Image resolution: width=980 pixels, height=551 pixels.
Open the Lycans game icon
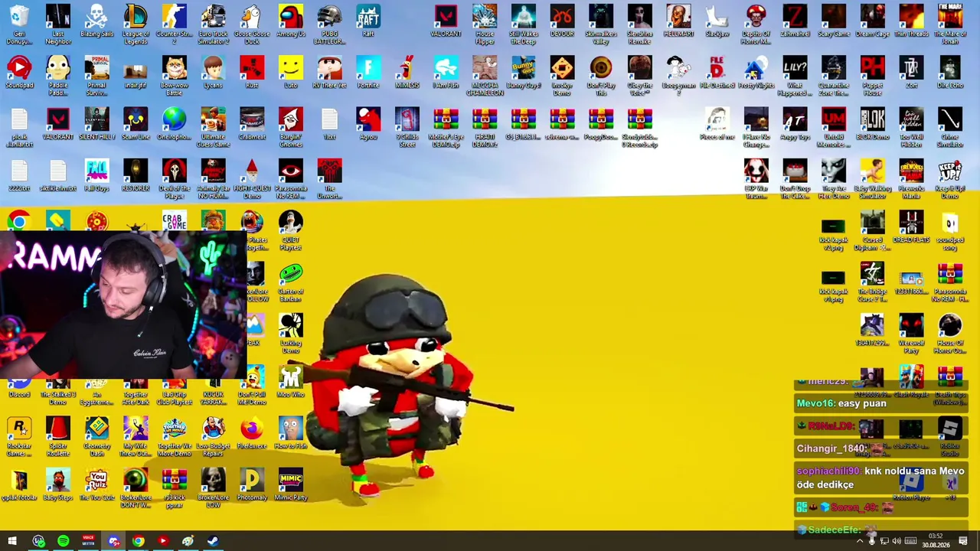[x=213, y=73]
